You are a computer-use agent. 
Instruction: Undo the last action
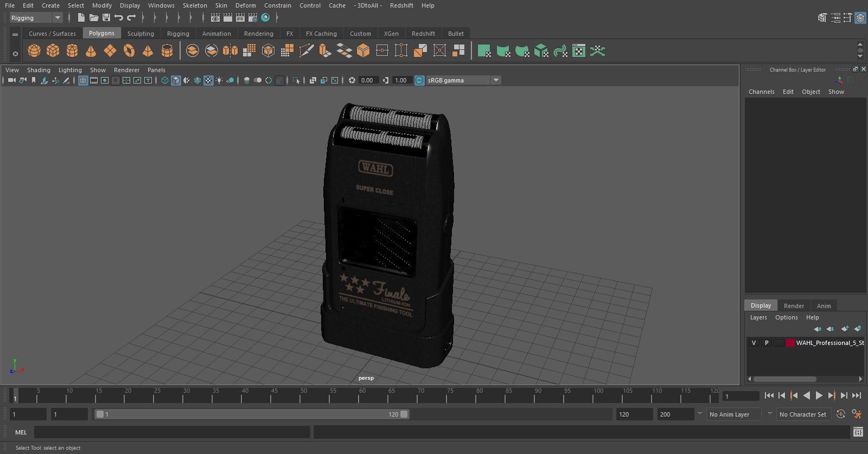119,17
